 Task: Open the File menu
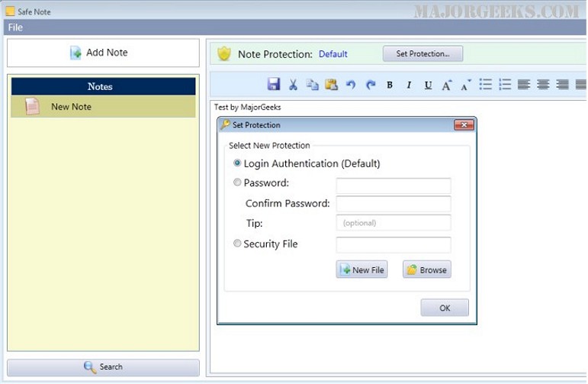15,27
